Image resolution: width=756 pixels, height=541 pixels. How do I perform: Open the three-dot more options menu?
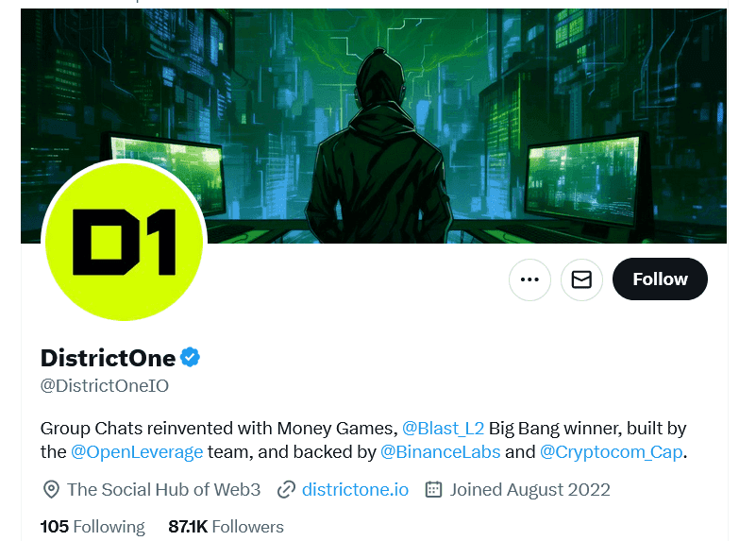(x=529, y=279)
